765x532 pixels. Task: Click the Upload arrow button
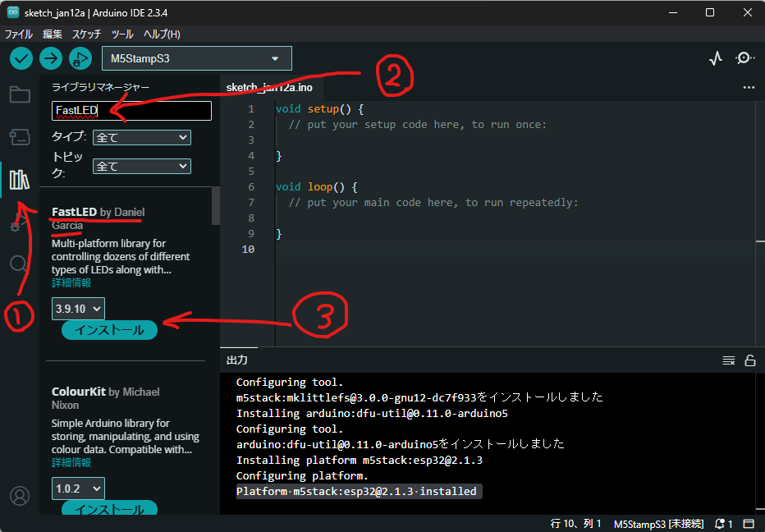click(x=51, y=58)
